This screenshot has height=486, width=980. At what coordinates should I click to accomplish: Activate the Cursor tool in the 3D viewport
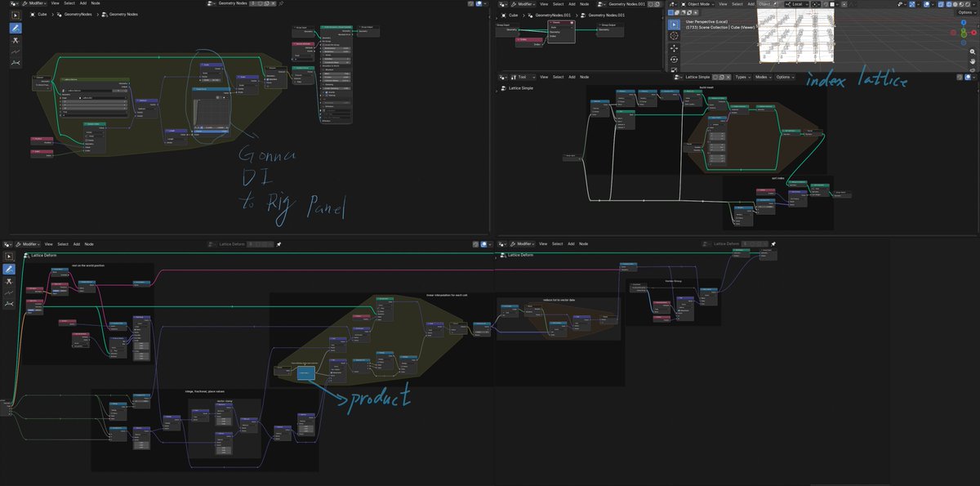tap(674, 36)
